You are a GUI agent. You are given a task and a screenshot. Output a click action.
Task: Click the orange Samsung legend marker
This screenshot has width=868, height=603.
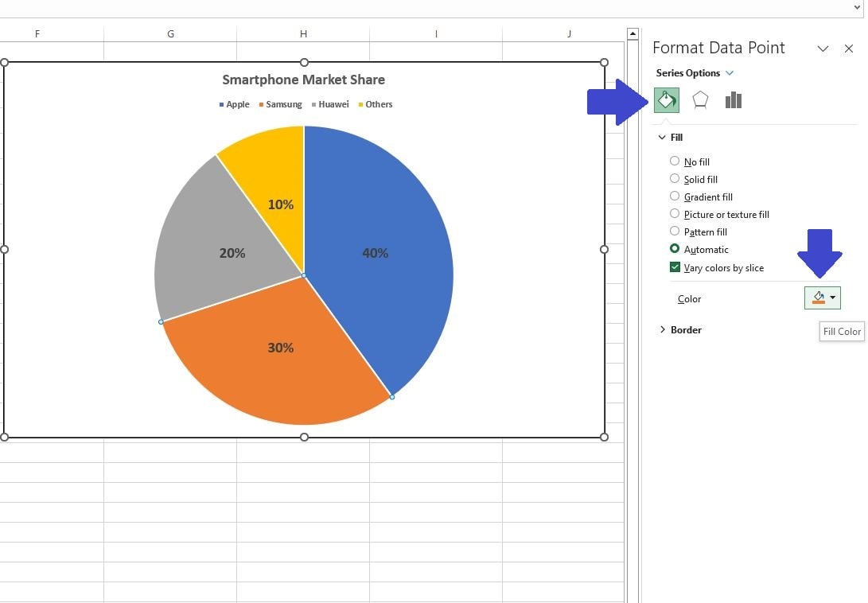click(x=261, y=105)
